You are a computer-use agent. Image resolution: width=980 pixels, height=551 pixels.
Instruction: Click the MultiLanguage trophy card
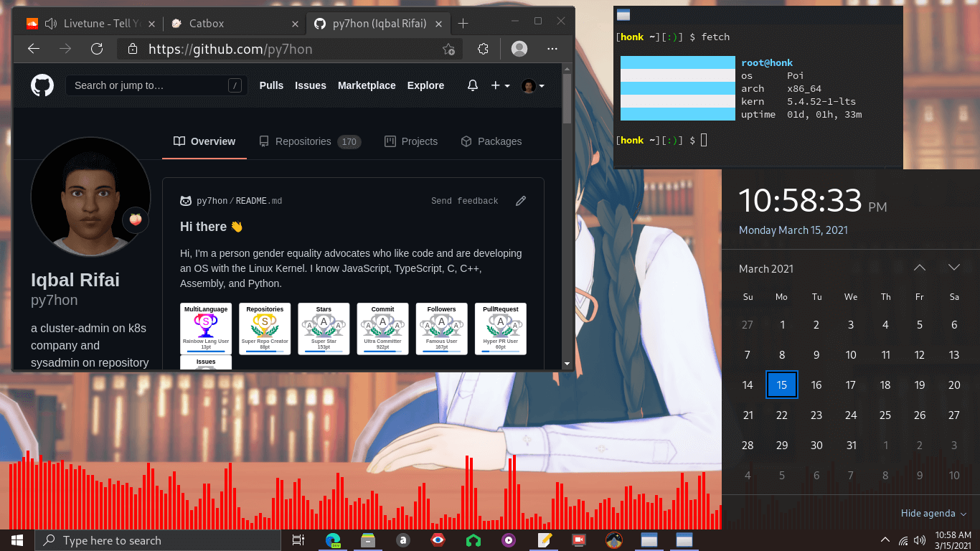point(206,329)
